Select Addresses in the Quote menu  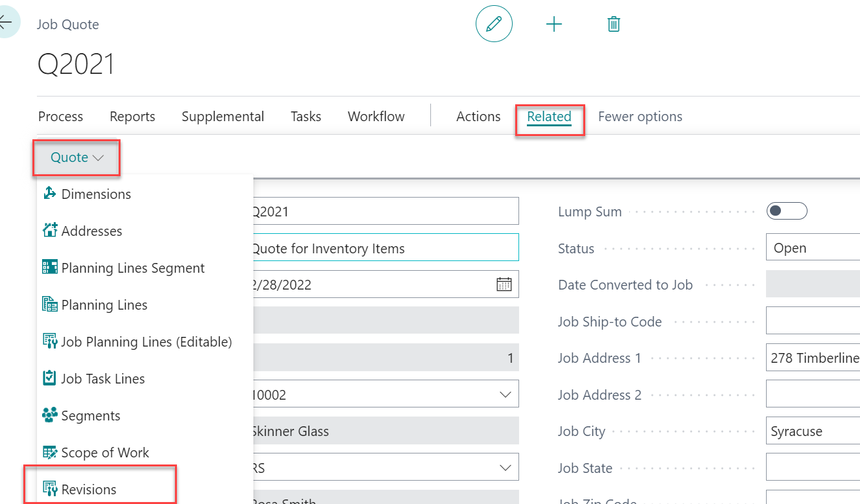coord(91,231)
